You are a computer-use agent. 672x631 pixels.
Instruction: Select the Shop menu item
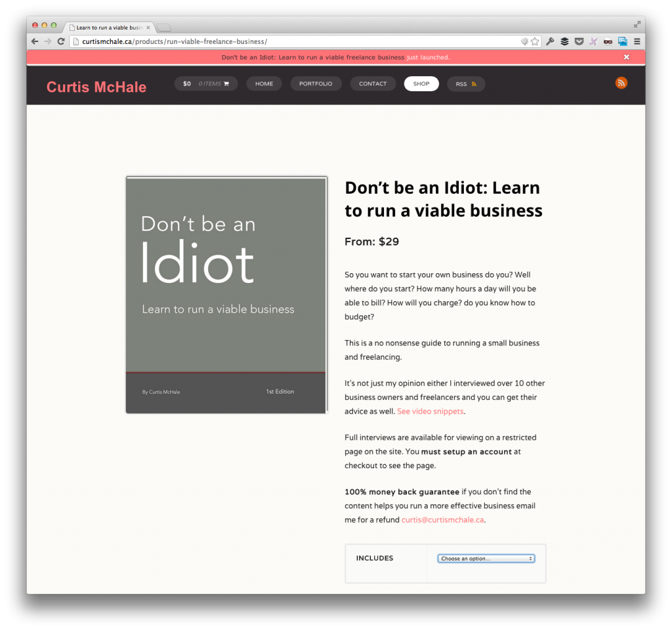click(x=421, y=83)
